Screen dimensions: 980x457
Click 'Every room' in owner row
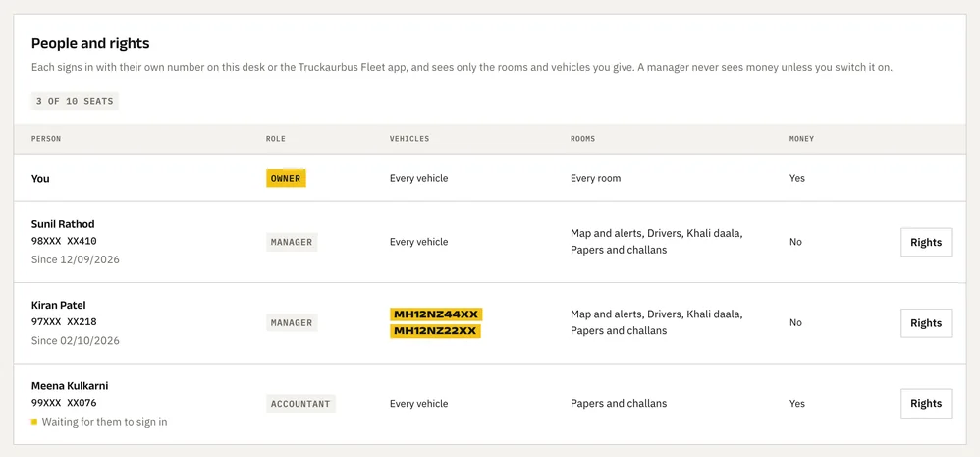click(596, 178)
